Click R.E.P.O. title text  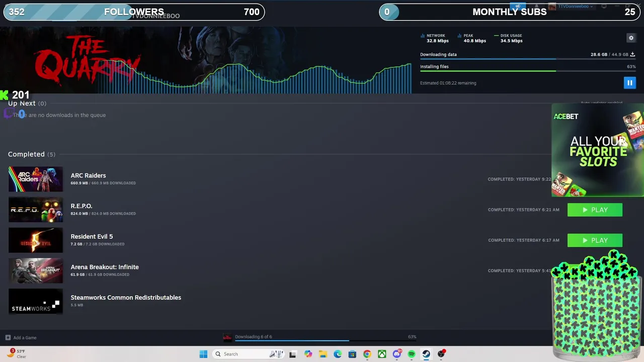pos(82,206)
